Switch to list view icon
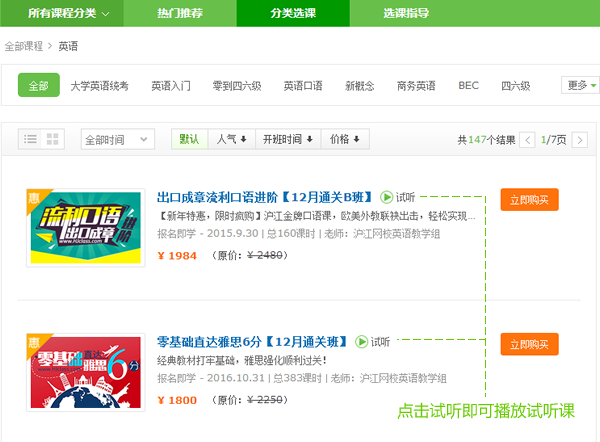 (30, 139)
